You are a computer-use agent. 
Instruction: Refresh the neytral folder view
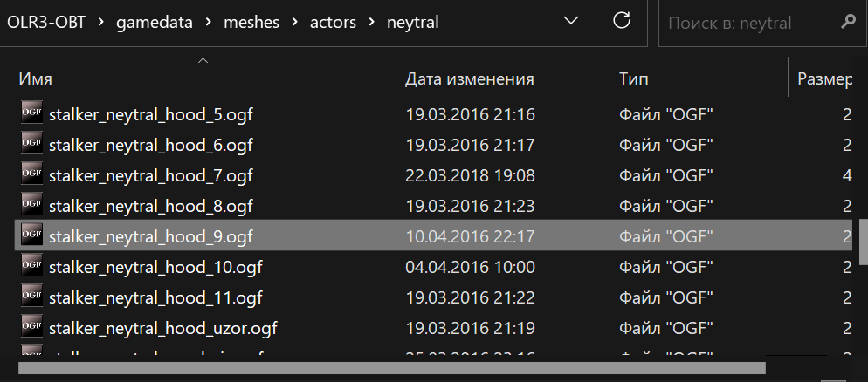pyautogui.click(x=623, y=21)
